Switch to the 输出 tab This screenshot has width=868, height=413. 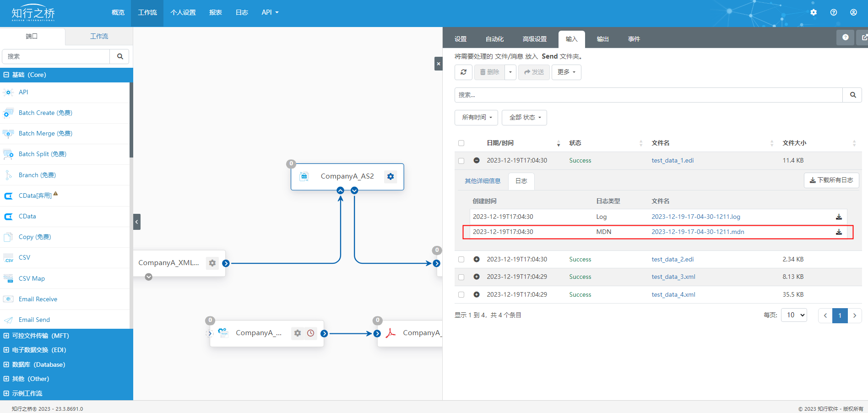coord(602,39)
